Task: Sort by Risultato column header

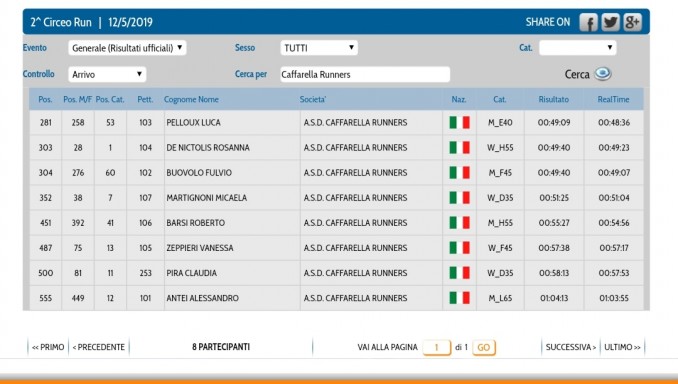Action: [553, 99]
